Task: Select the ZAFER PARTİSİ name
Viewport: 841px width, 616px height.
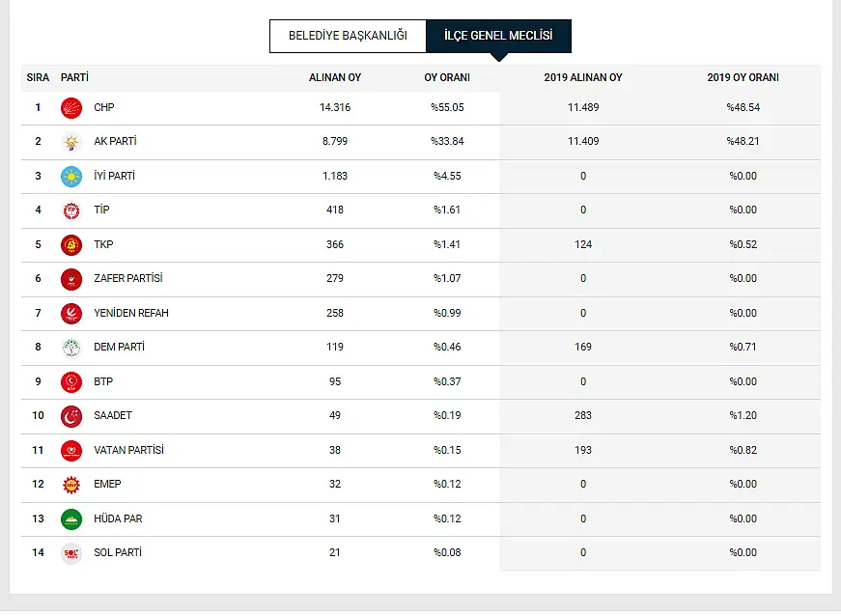Action: tap(128, 278)
